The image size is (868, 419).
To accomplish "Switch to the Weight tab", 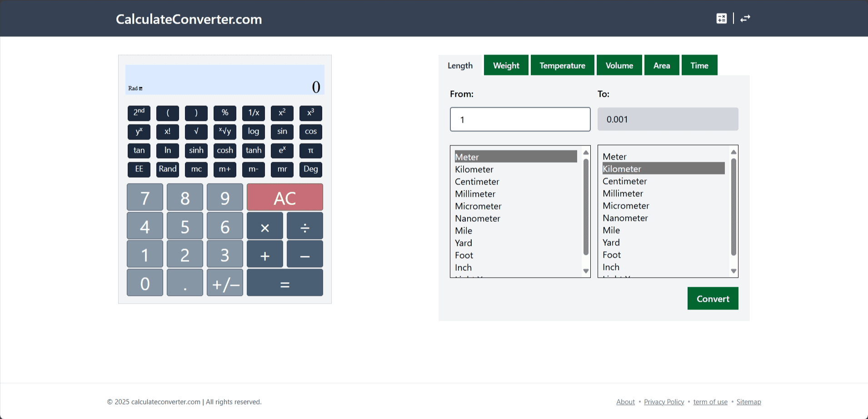I will click(x=505, y=65).
